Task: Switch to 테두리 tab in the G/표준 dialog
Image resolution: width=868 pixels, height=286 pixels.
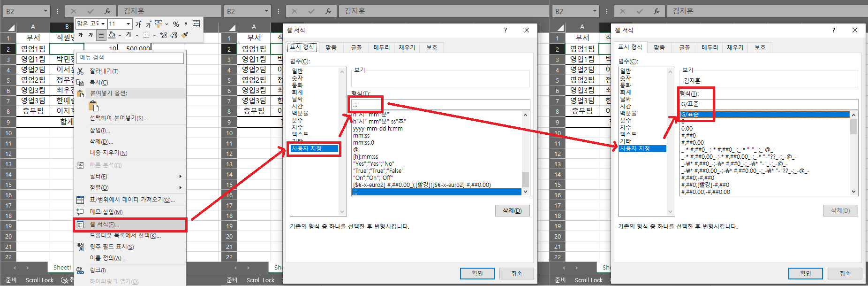Action: [x=709, y=47]
